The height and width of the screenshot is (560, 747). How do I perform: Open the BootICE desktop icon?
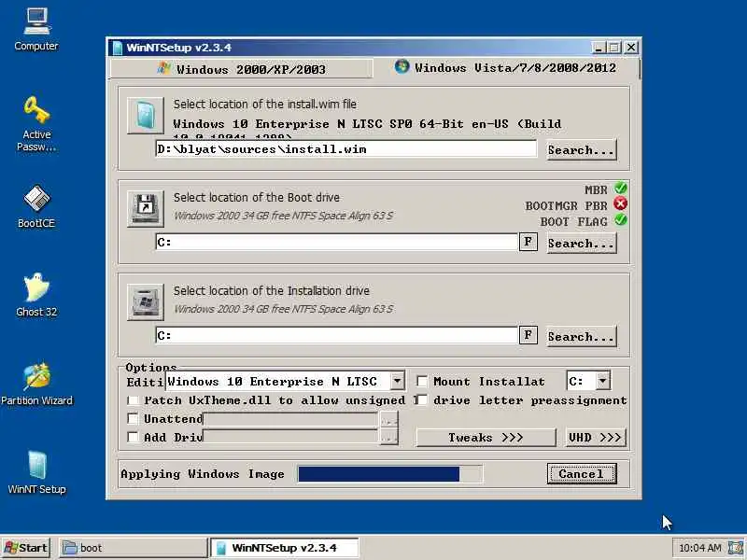[36, 206]
